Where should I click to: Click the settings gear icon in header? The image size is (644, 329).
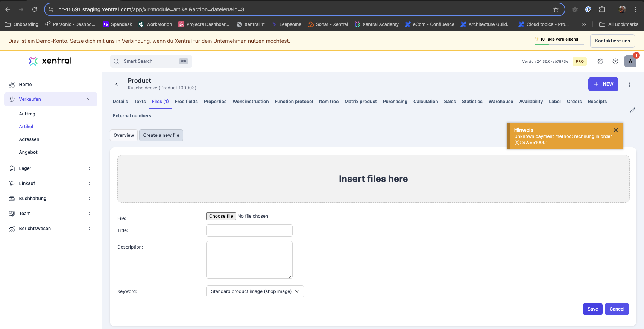[x=600, y=61]
